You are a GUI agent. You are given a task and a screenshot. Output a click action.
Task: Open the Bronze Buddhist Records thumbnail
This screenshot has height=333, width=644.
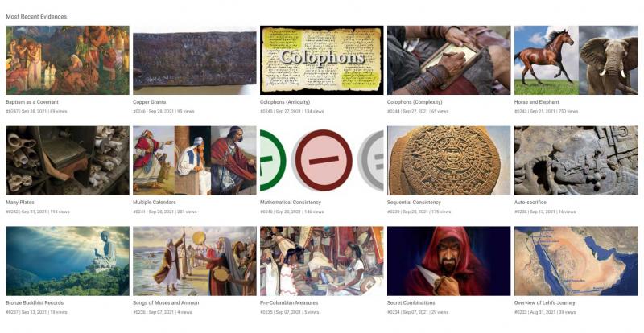68,261
